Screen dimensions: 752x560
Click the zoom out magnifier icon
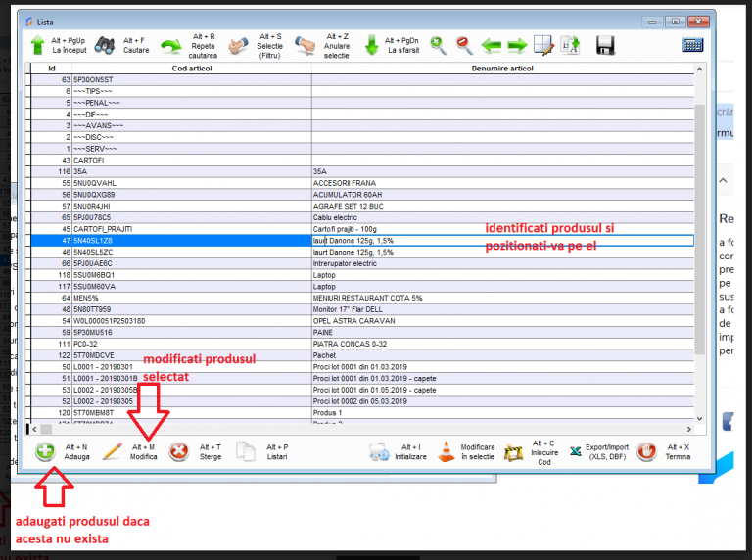pos(464,45)
